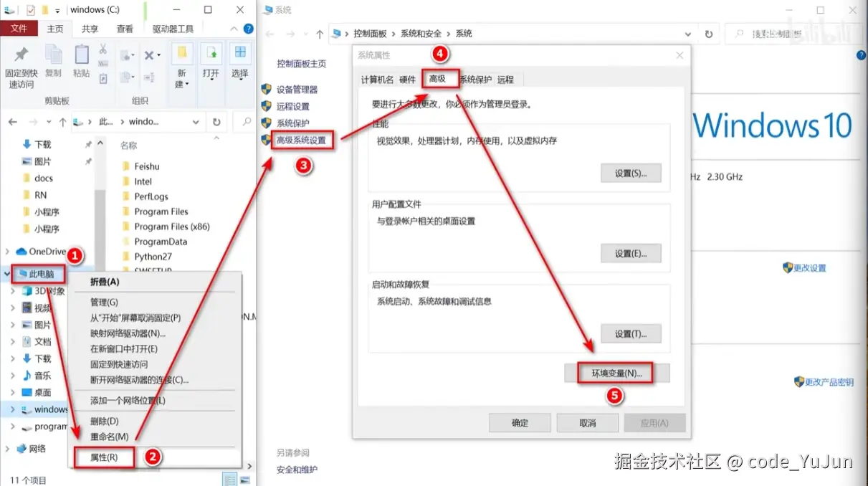The width and height of the screenshot is (868, 486).
Task: Select OneDrive in the navigation pane
Action: (x=41, y=252)
